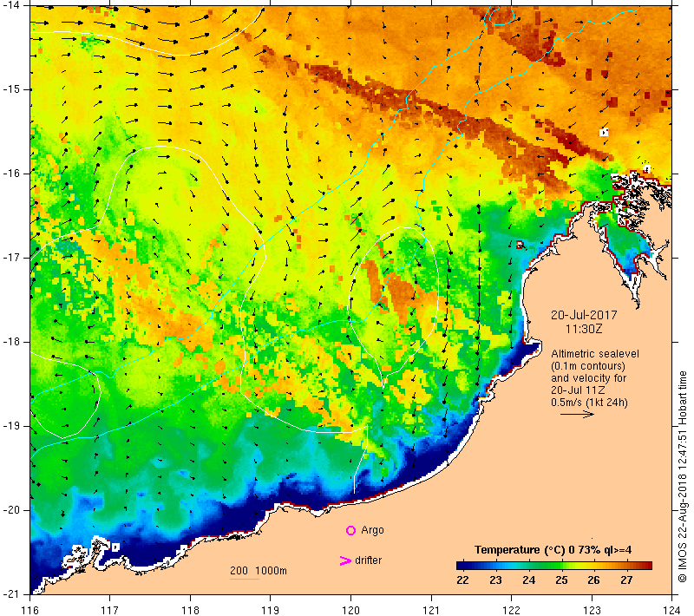Click the latitude axis label '-21'

11,594
